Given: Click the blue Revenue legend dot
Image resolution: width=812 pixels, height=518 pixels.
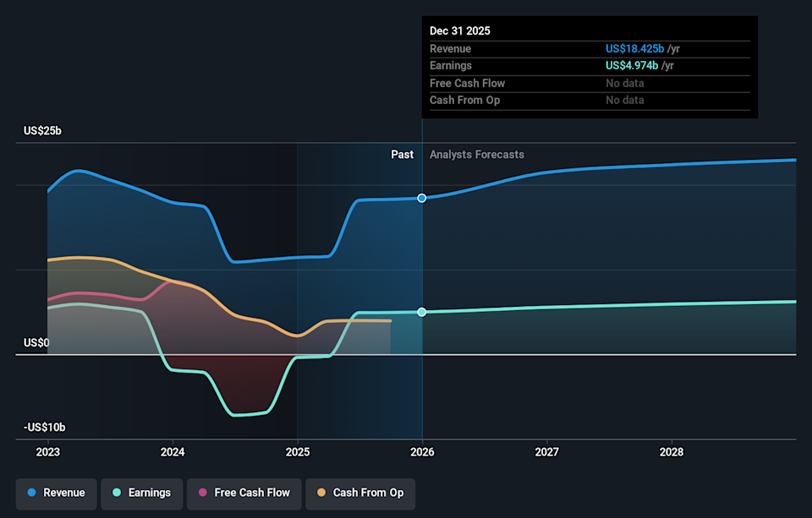Looking at the screenshot, I should 32,493.
